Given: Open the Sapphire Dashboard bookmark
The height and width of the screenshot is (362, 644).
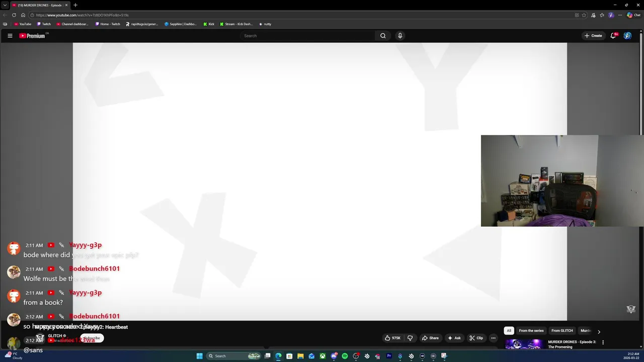Looking at the screenshot, I should pyautogui.click(x=181, y=24).
